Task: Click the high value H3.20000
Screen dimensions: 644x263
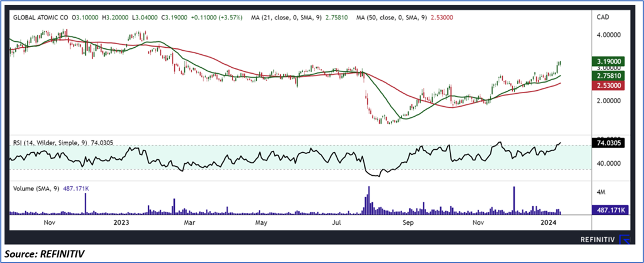Action: point(116,18)
